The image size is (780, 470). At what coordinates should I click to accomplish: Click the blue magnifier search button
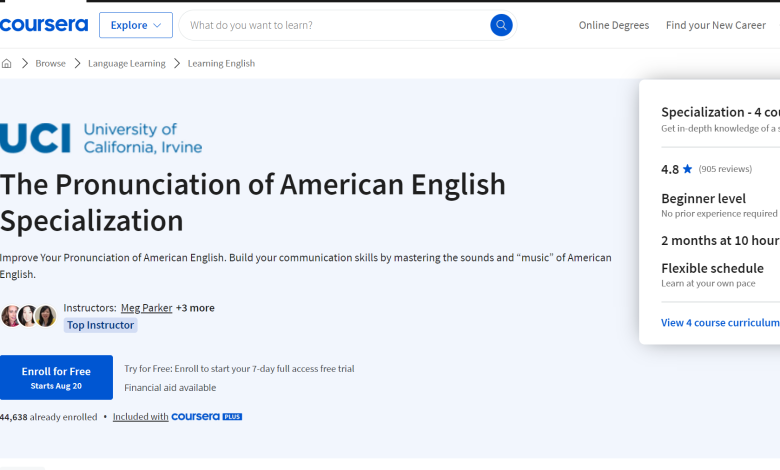(x=501, y=25)
